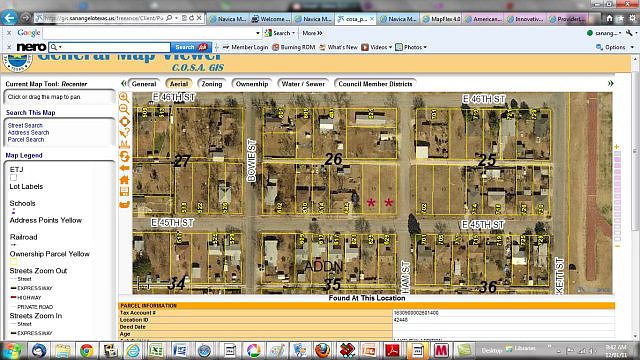Viewport: 640px width, 360px height.
Task: Click the Tax Account # value cell
Action: point(504,313)
